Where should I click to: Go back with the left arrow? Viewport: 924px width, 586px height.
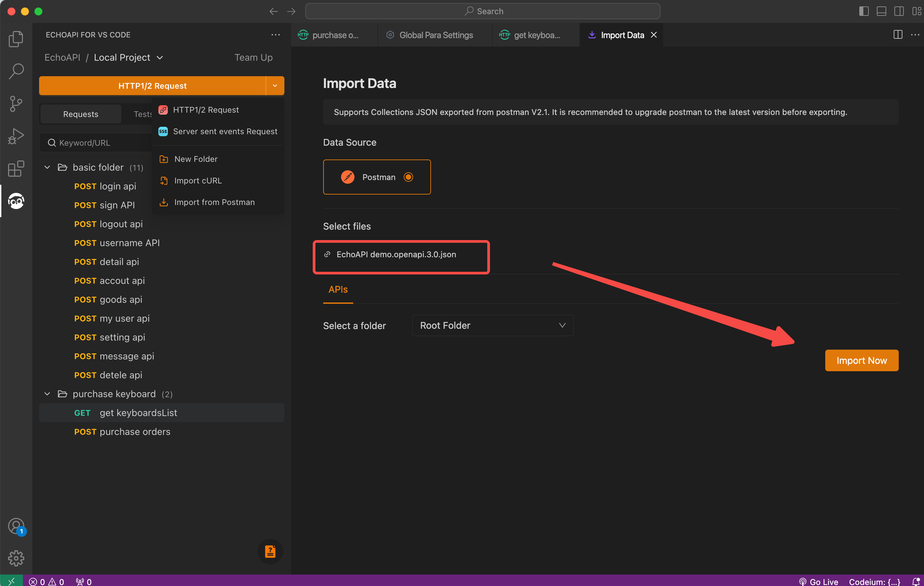pyautogui.click(x=274, y=11)
